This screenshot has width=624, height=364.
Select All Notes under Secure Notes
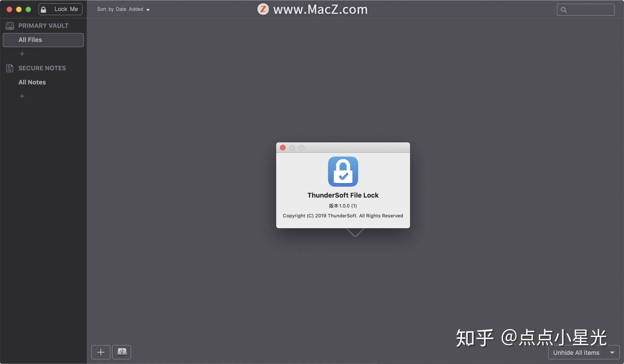coord(32,82)
